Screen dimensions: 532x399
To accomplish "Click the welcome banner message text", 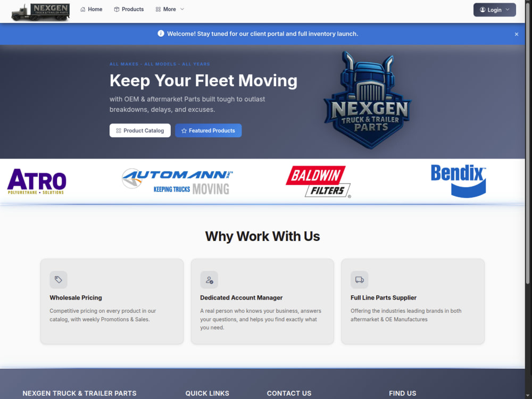I will click(x=263, y=34).
